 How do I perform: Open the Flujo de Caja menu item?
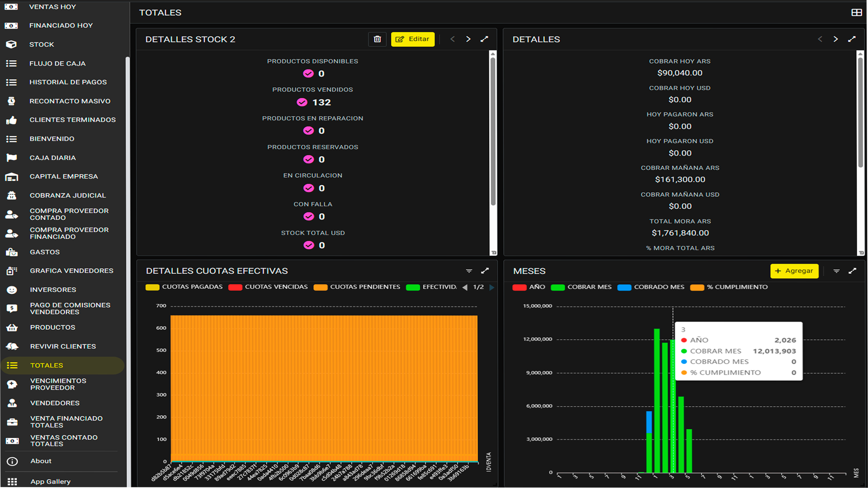pyautogui.click(x=57, y=64)
